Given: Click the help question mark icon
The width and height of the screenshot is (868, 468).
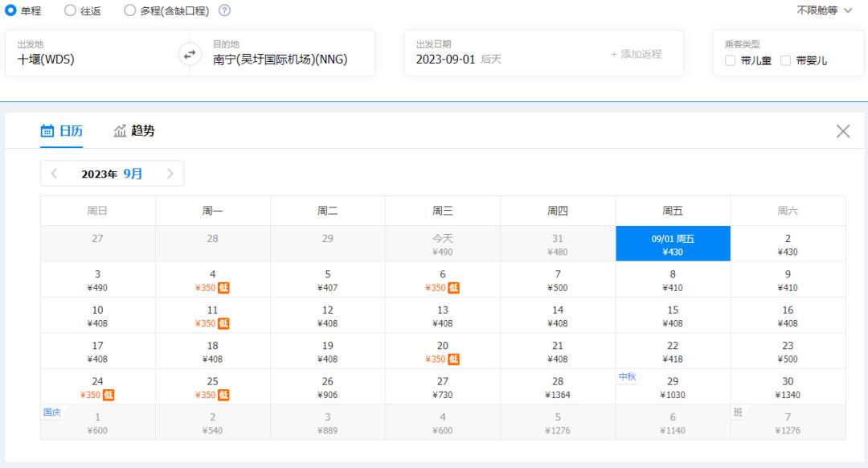Looking at the screenshot, I should (224, 10).
